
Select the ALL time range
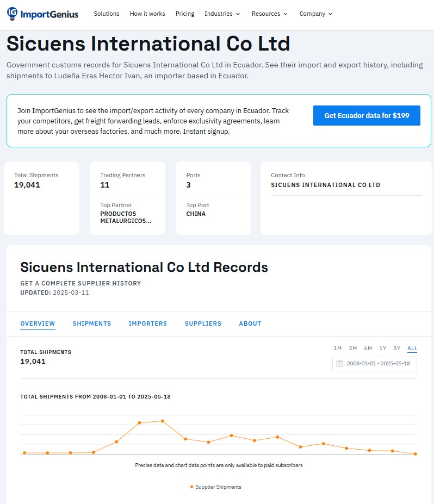tap(412, 349)
